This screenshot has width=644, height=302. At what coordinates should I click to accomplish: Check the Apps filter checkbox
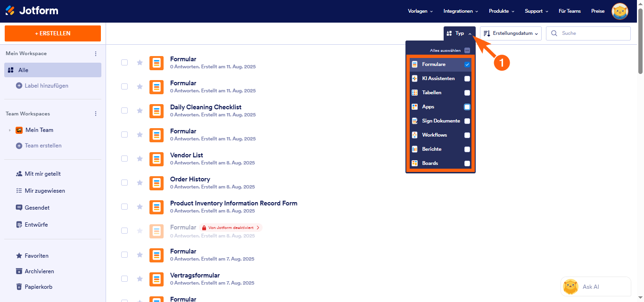[467, 107]
